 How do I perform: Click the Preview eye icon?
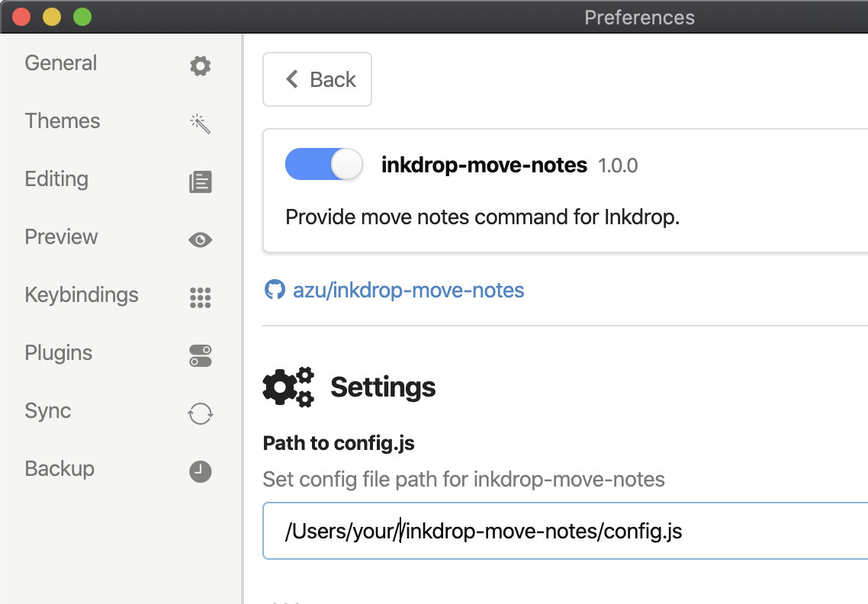(x=200, y=239)
